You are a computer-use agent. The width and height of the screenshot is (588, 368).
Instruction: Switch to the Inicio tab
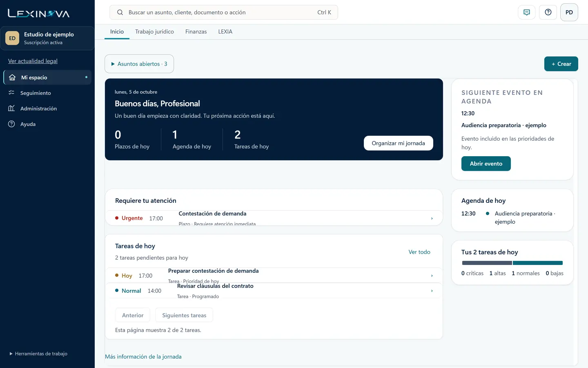coord(117,31)
